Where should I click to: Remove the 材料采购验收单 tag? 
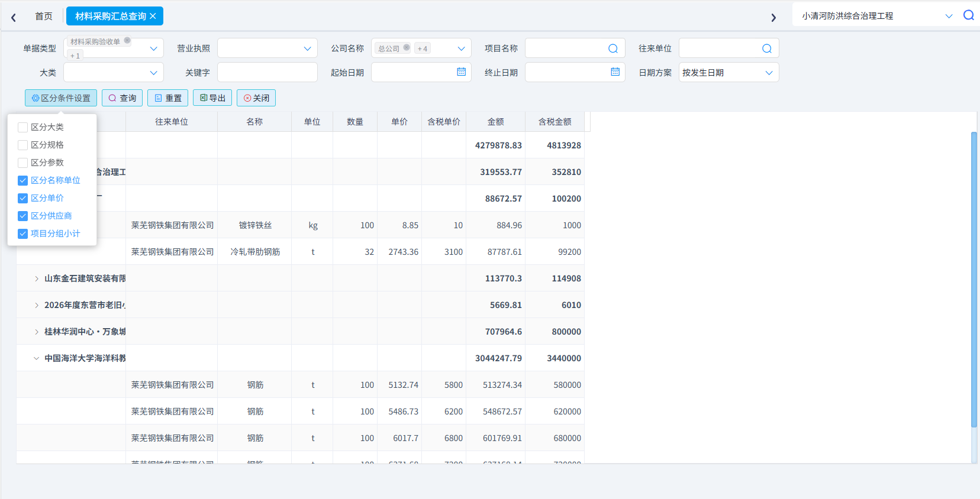(127, 41)
